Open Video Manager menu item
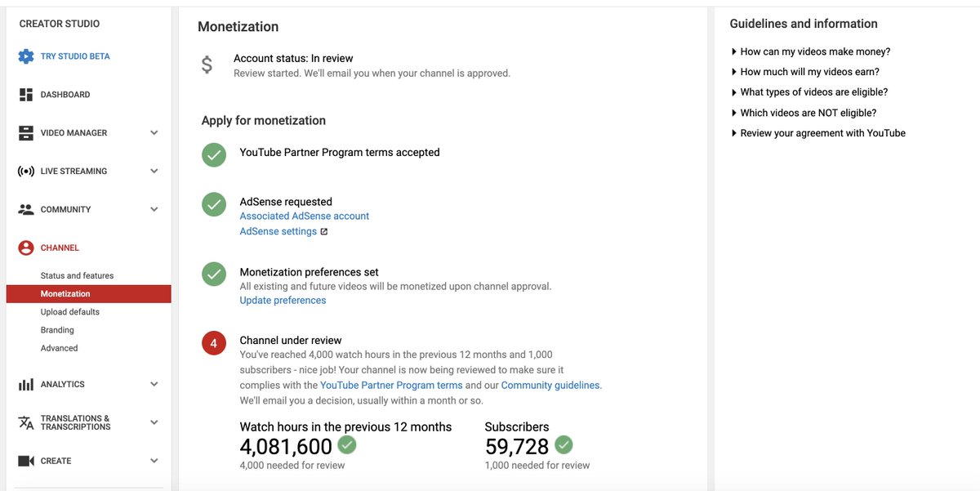 73,133
